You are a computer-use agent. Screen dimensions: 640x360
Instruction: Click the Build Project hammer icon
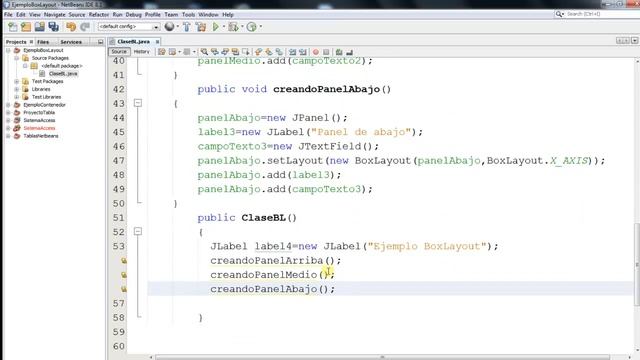coord(187,27)
